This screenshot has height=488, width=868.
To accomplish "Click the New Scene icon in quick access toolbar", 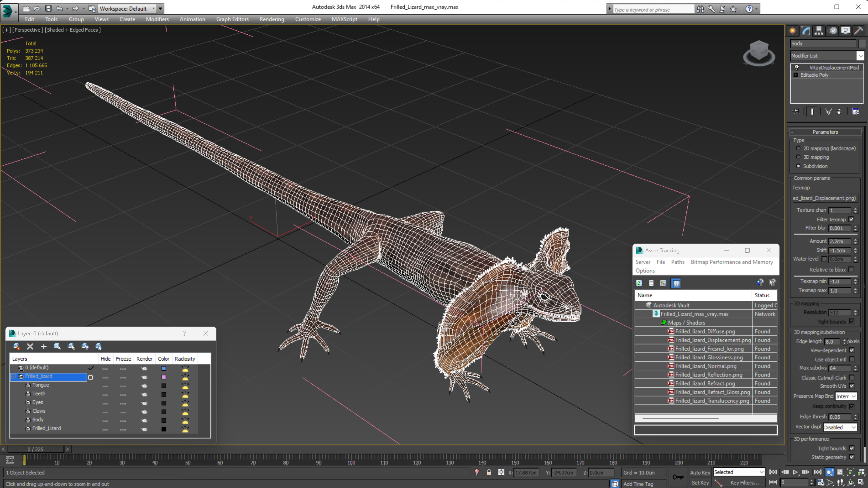I will (x=26, y=9).
